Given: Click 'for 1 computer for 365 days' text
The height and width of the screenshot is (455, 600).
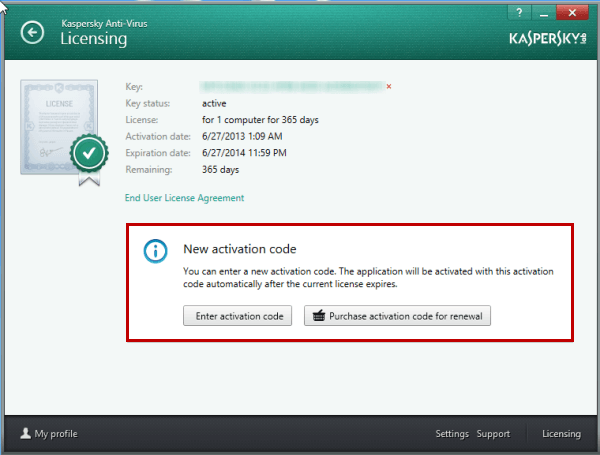Looking at the screenshot, I should [x=260, y=120].
